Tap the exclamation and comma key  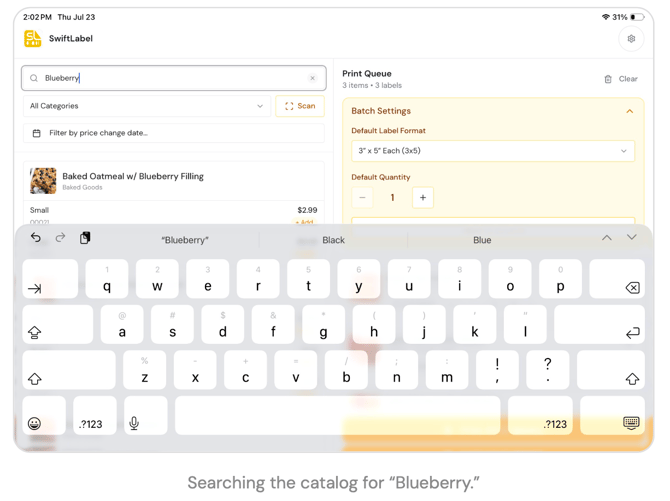pos(497,370)
